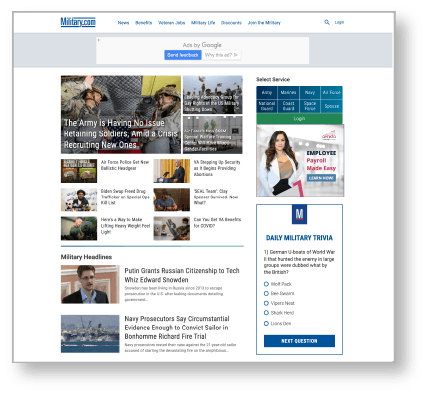
Task: Click the green Login button
Action: (x=299, y=119)
